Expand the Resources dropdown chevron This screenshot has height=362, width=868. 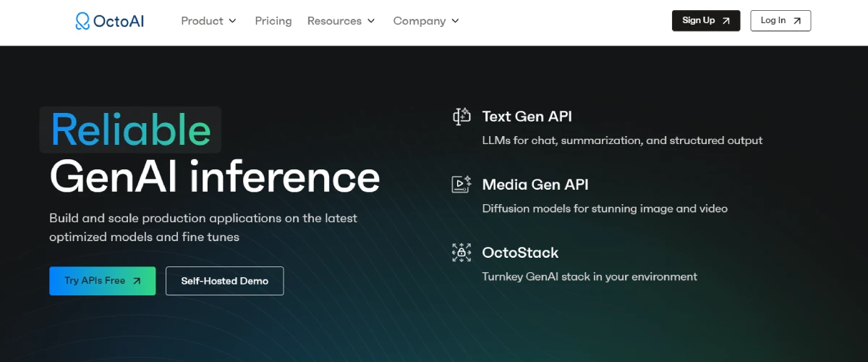coord(371,21)
